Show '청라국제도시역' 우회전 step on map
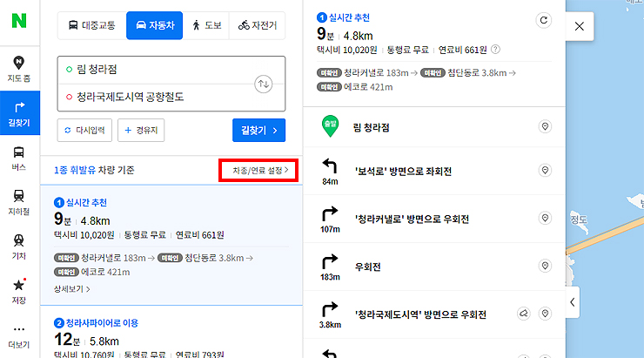The width and height of the screenshot is (644, 358). click(x=545, y=314)
